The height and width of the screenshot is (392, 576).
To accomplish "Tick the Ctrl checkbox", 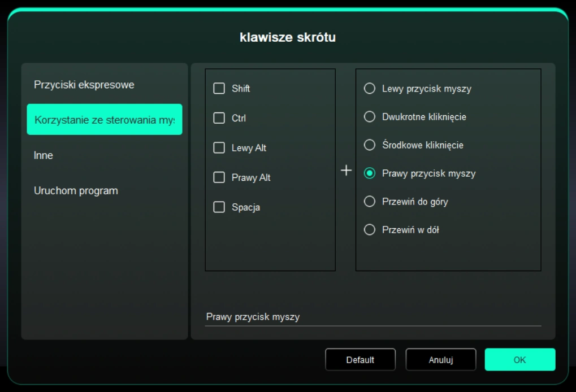I will [219, 119].
